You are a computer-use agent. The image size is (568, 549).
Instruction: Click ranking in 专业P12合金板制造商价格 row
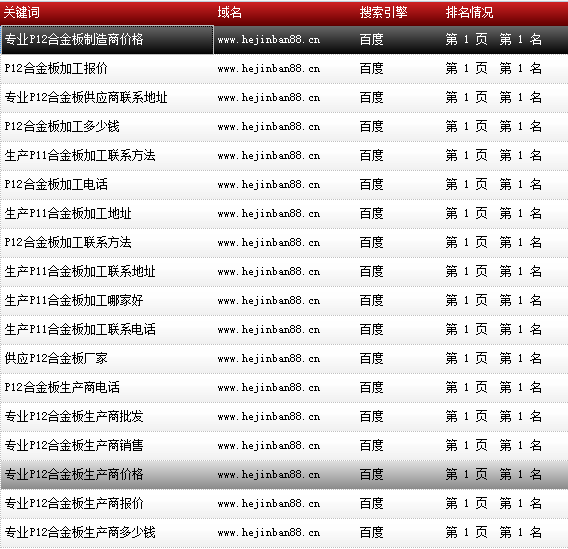coord(493,39)
